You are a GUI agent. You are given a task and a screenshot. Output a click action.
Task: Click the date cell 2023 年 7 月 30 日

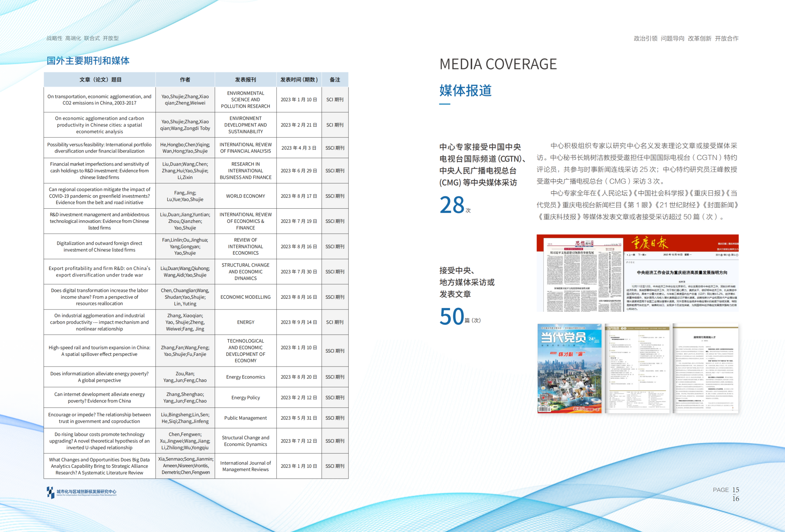tap(299, 272)
